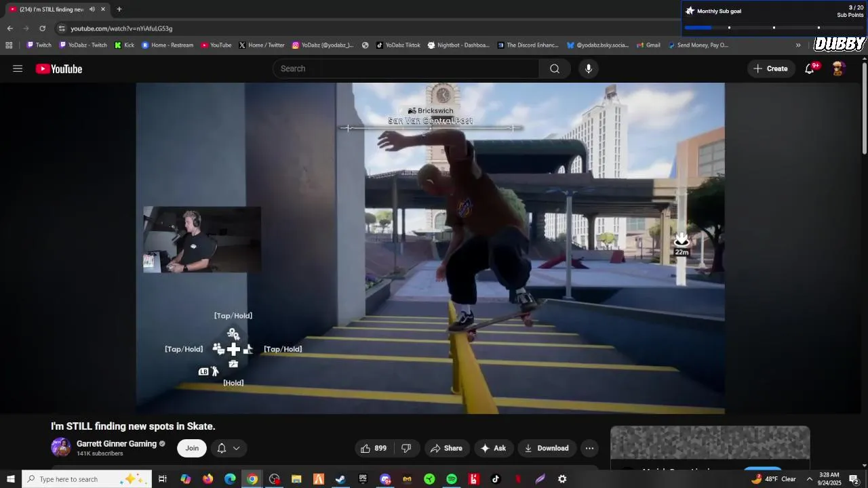868x488 pixels.
Task: Click the browser address bar URL
Action: coord(121,28)
